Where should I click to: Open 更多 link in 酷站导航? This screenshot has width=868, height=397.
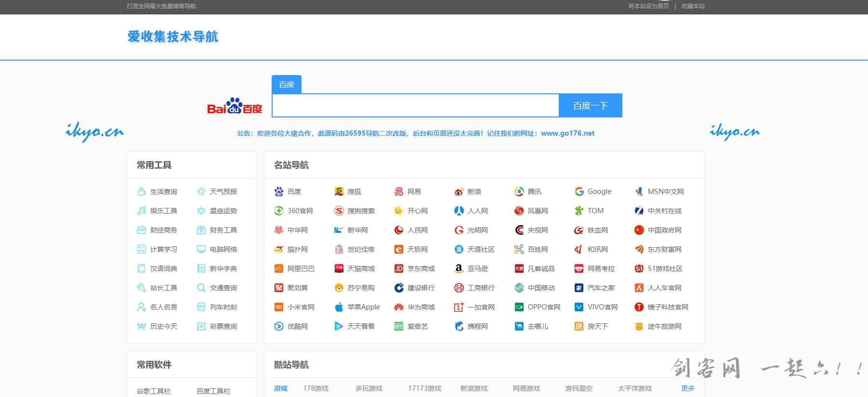click(x=688, y=388)
